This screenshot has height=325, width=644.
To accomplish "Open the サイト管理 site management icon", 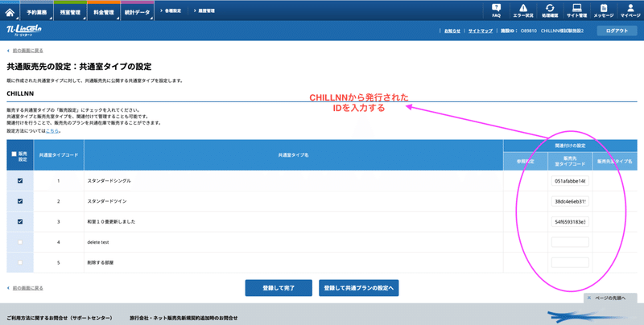I will click(x=576, y=10).
